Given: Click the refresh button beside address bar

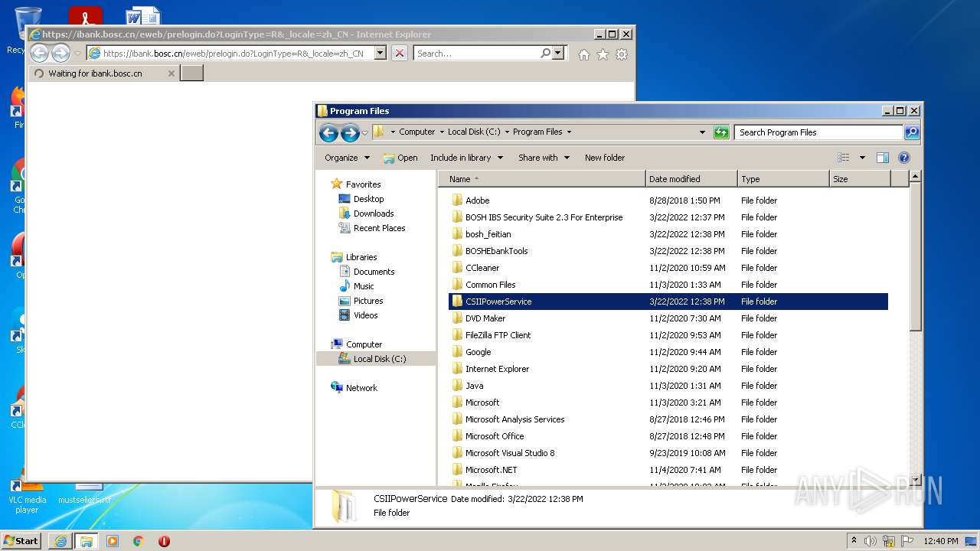Looking at the screenshot, I should 720,132.
